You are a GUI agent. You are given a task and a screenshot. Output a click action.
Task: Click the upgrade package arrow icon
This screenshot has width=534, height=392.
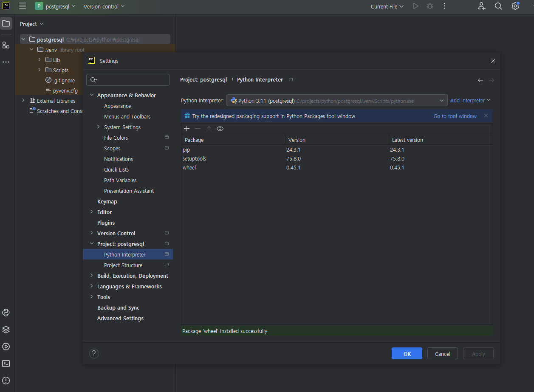[x=209, y=129]
